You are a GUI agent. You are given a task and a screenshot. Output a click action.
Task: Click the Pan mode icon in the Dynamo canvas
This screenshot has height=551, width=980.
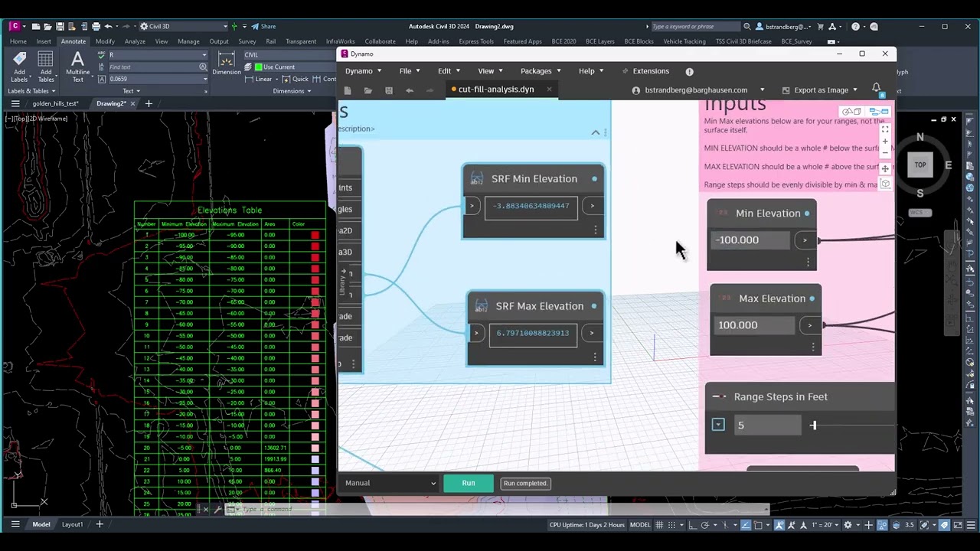pyautogui.click(x=885, y=168)
